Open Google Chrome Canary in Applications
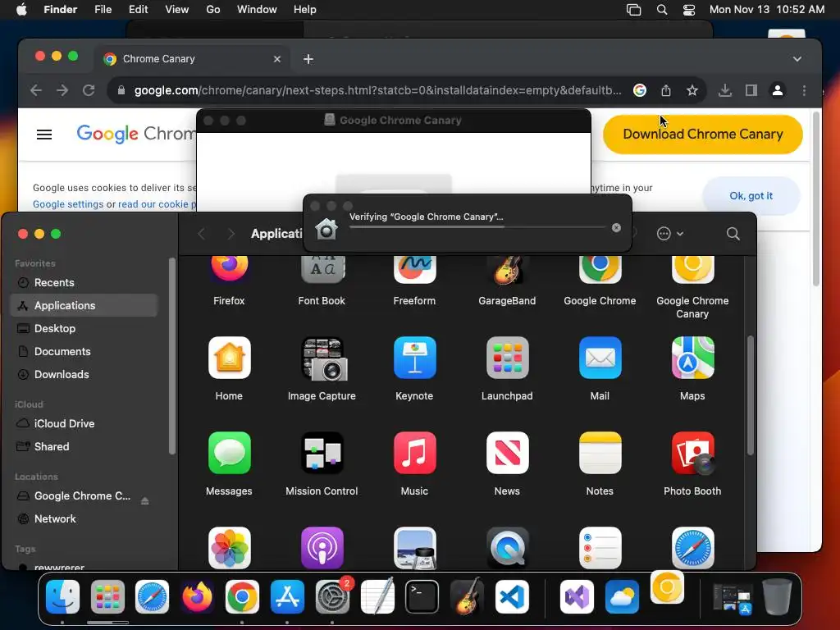 (692, 269)
